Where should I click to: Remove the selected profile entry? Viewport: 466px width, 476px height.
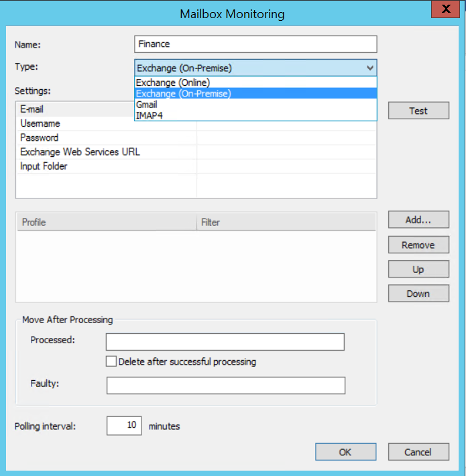tap(418, 245)
